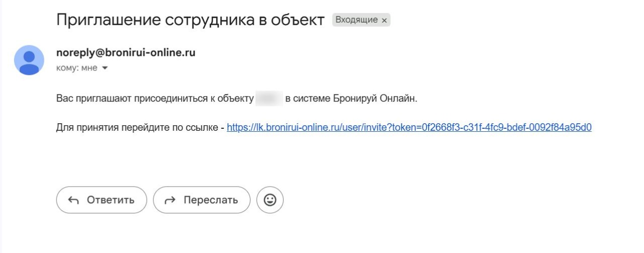
Task: Click the Входящие label chip
Action: pyautogui.click(x=356, y=20)
